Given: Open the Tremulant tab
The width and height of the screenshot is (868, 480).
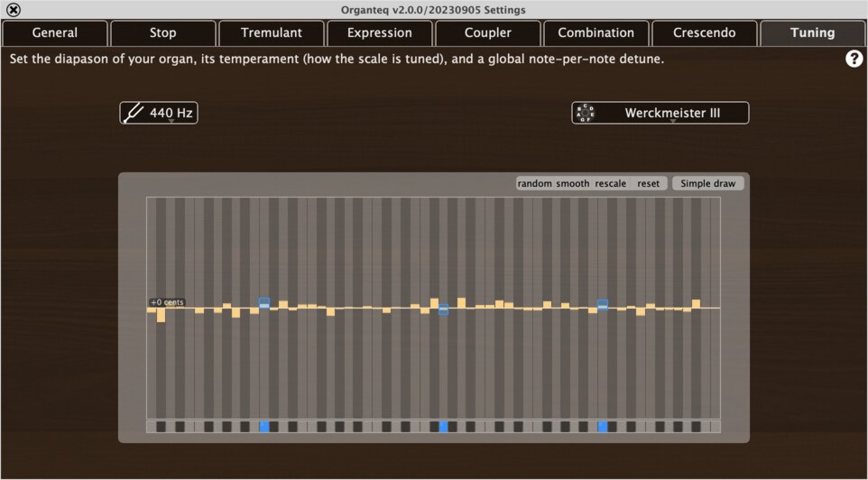Looking at the screenshot, I should [x=272, y=33].
